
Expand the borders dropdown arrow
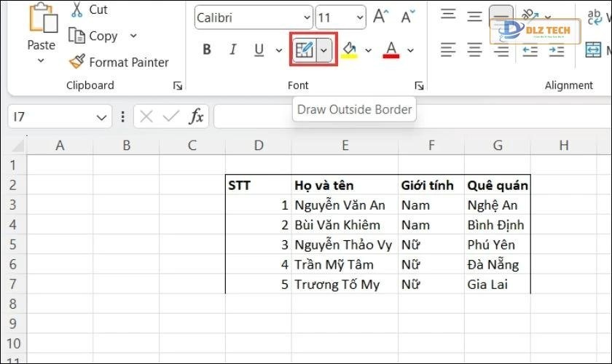click(325, 50)
